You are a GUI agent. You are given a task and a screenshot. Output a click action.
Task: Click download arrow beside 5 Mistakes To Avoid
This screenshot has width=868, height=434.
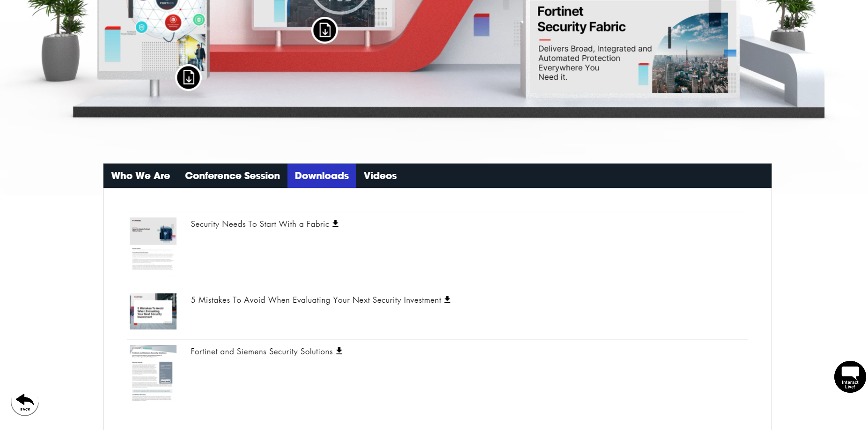click(447, 299)
